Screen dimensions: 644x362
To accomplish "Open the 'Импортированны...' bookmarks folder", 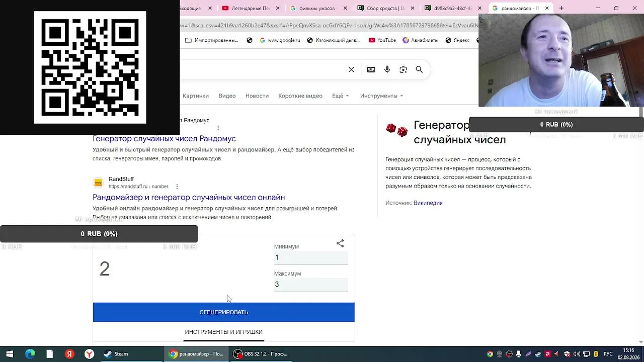I will click(x=212, y=40).
